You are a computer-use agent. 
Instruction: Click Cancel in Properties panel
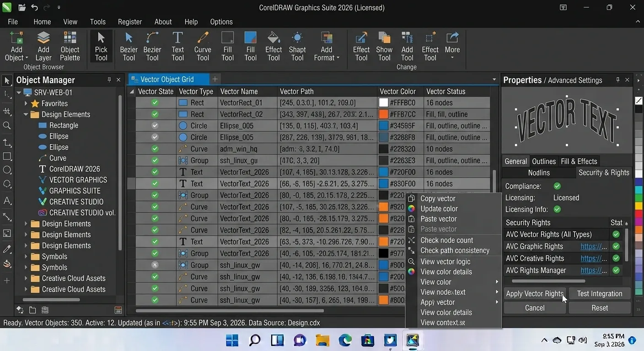(535, 308)
